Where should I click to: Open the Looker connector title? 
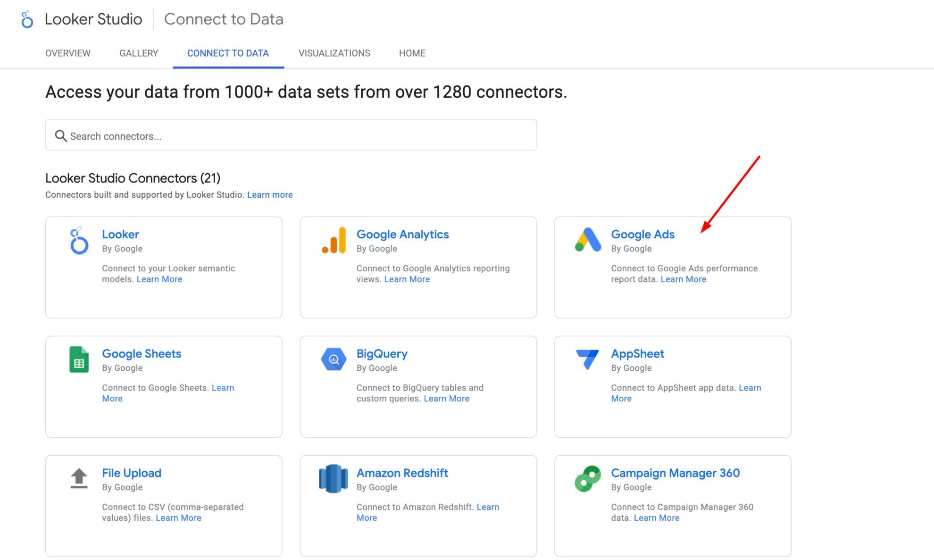click(x=120, y=234)
